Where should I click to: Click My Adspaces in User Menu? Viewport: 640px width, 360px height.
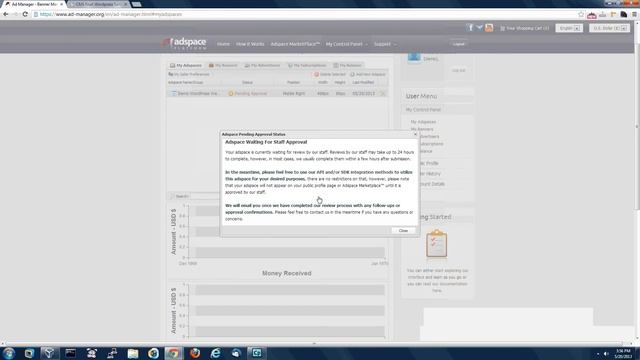tap(423, 122)
